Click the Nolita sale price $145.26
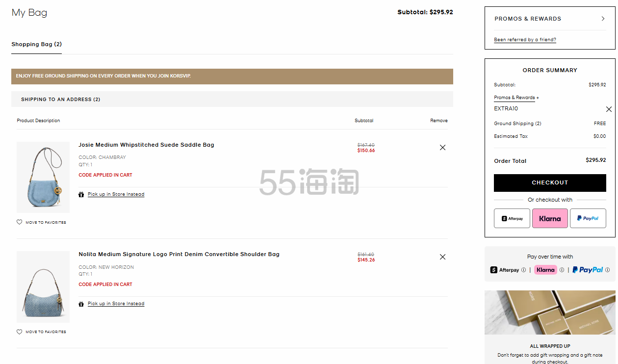The image size is (618, 364). click(x=366, y=260)
